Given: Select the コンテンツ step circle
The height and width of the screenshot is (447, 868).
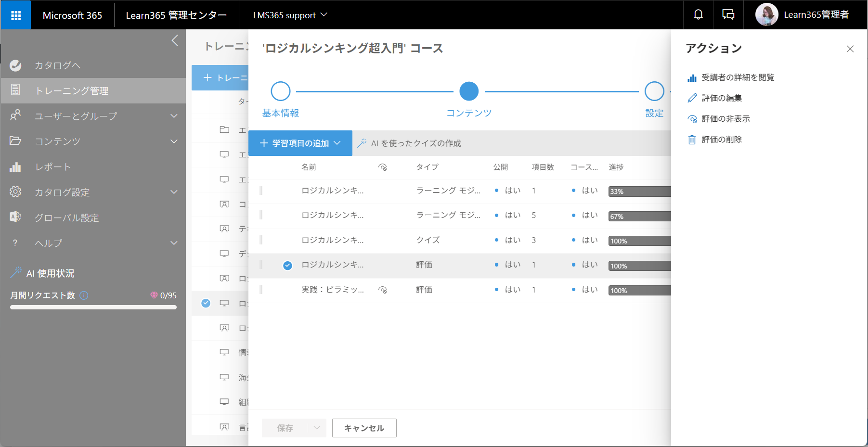Looking at the screenshot, I should pos(469,91).
